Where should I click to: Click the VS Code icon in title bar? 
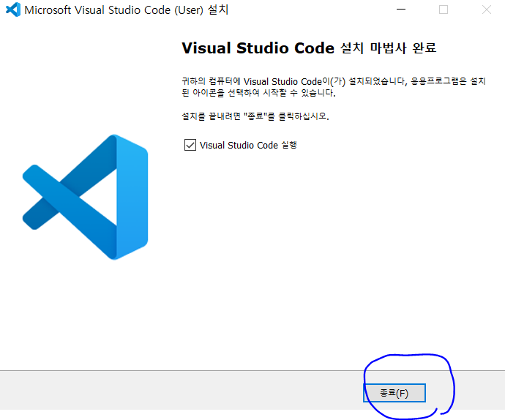point(13,10)
